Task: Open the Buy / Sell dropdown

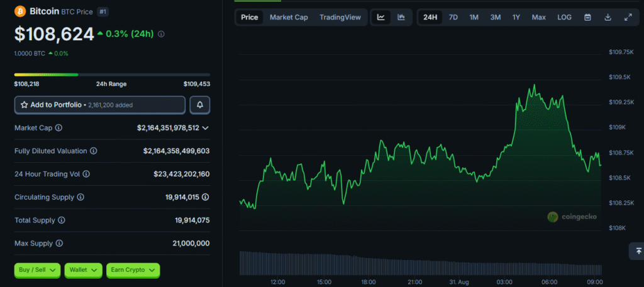Action: point(37,270)
